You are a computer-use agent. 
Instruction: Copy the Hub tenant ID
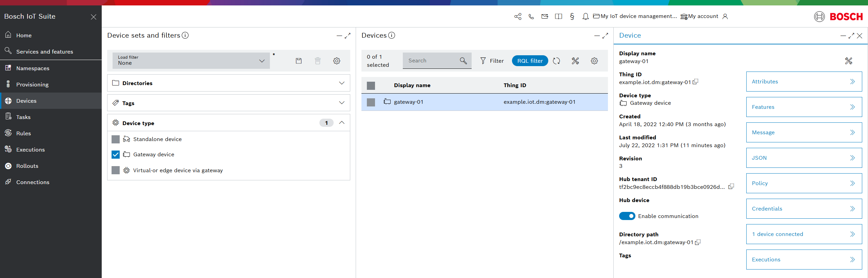pyautogui.click(x=731, y=186)
